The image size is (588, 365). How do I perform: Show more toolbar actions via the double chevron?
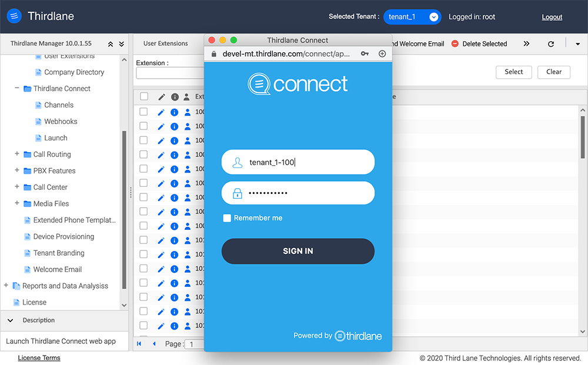(x=526, y=43)
